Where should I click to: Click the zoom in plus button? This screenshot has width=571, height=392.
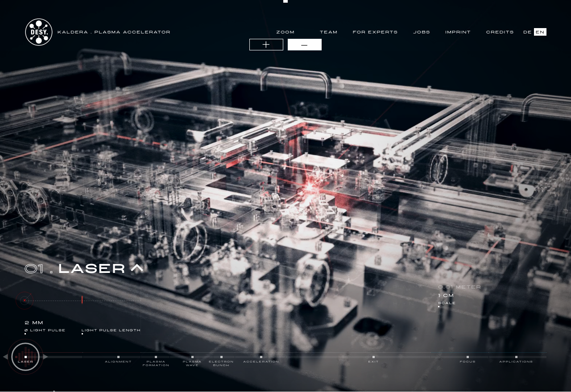266,45
